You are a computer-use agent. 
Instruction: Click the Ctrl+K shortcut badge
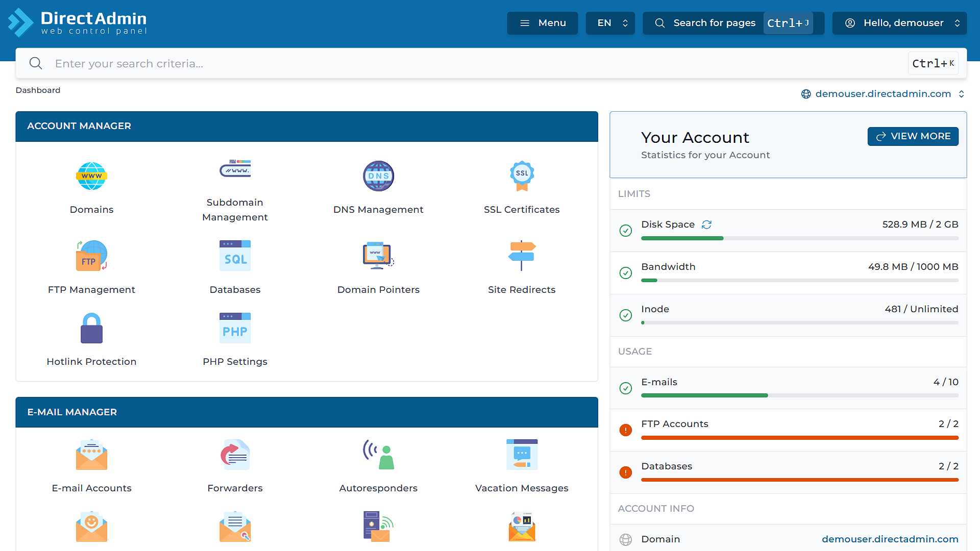point(933,63)
